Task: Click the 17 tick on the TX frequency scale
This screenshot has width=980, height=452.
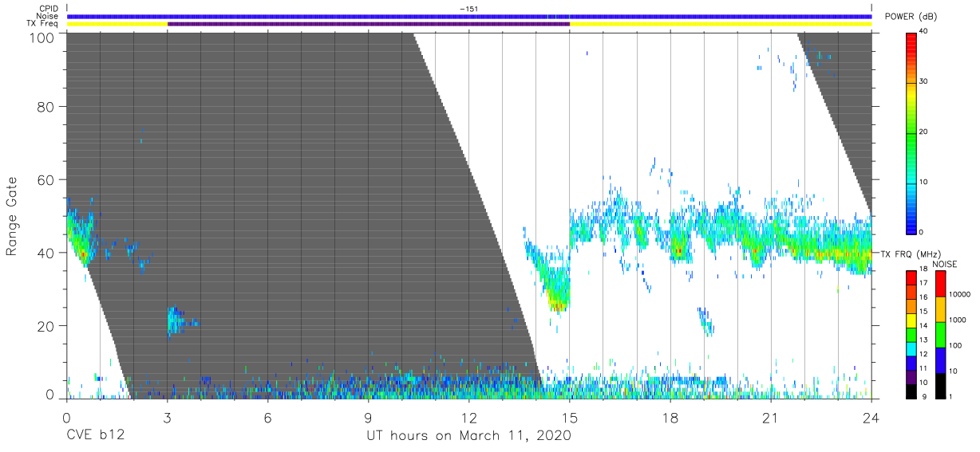Action: 923,284
